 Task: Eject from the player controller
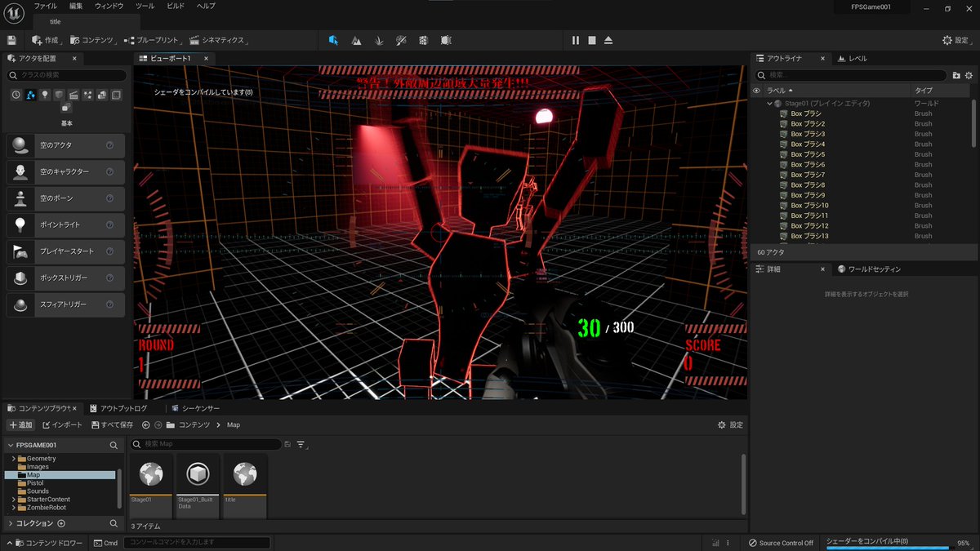click(608, 40)
